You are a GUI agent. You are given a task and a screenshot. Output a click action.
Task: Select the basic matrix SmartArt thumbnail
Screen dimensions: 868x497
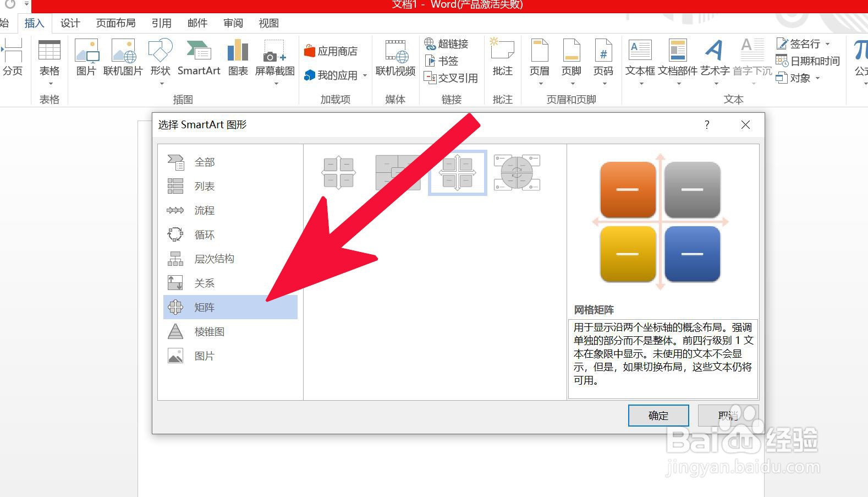point(339,173)
